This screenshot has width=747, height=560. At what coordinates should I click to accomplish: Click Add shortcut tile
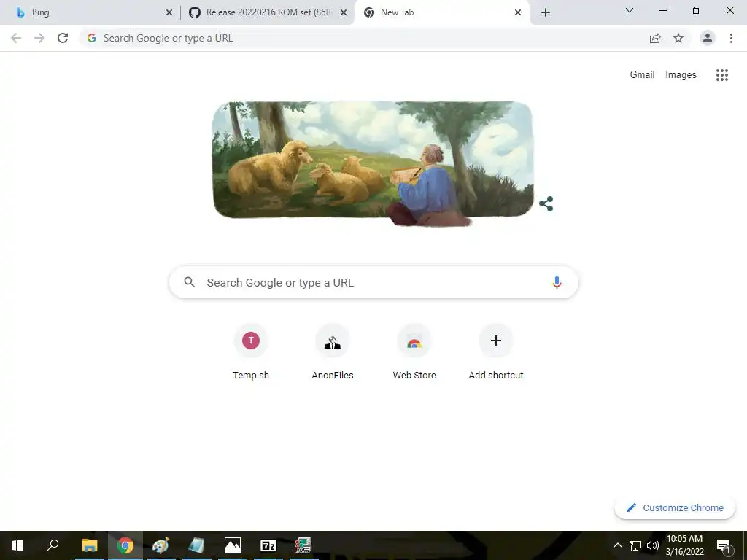tap(496, 351)
